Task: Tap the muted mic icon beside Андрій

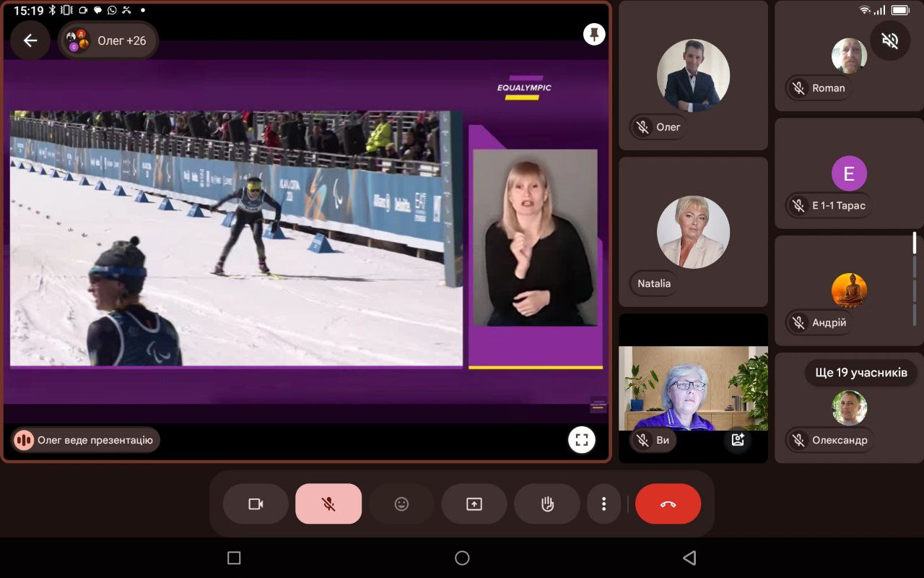Action: point(798,323)
